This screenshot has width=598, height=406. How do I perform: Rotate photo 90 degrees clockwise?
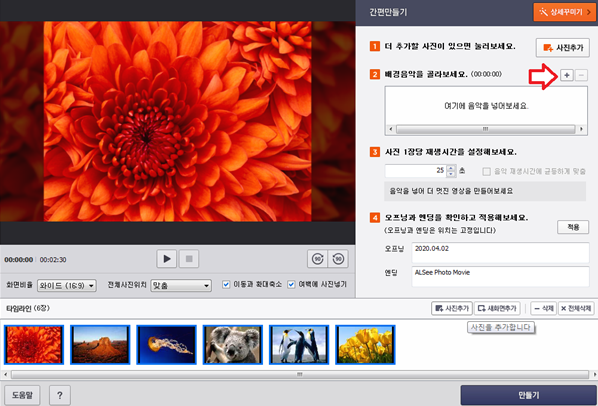tap(318, 259)
